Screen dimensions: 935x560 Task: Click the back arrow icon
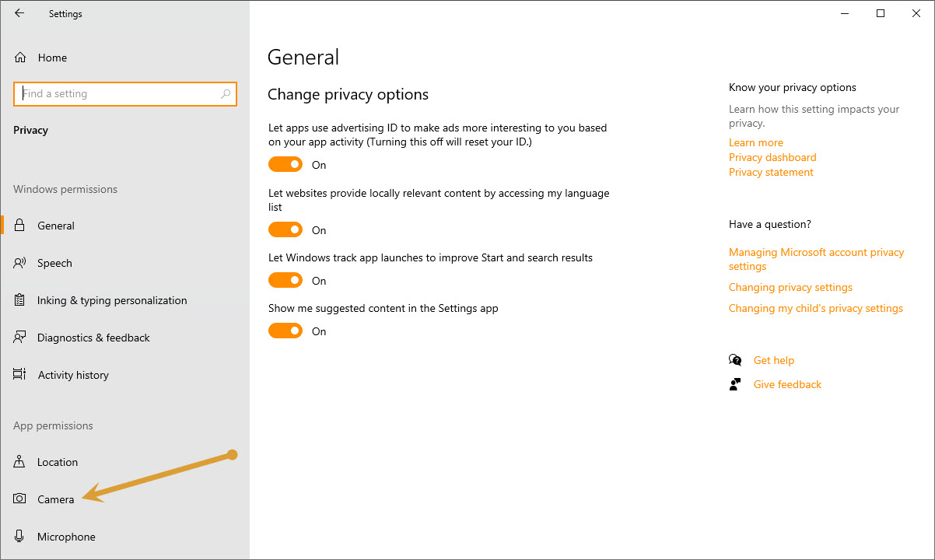pos(19,13)
